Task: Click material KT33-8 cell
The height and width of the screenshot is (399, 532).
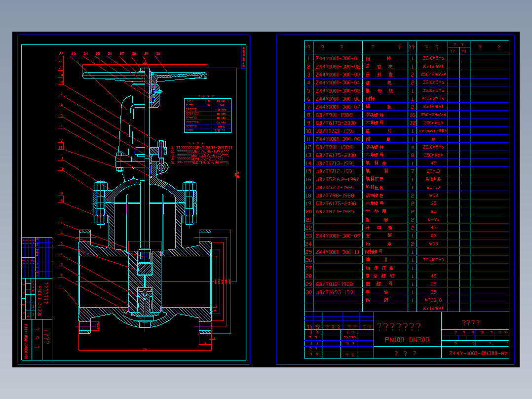Action: click(x=433, y=300)
